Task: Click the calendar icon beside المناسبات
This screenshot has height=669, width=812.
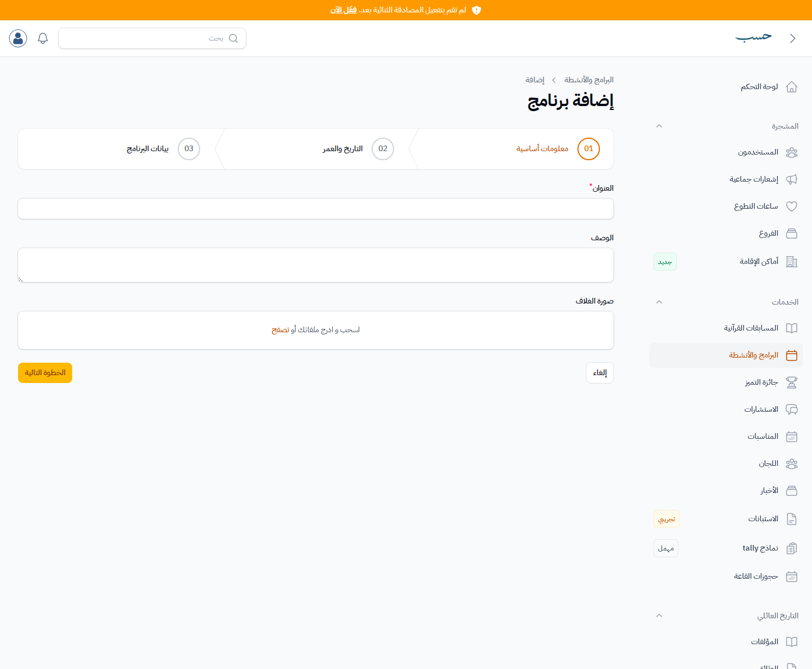Action: click(792, 437)
